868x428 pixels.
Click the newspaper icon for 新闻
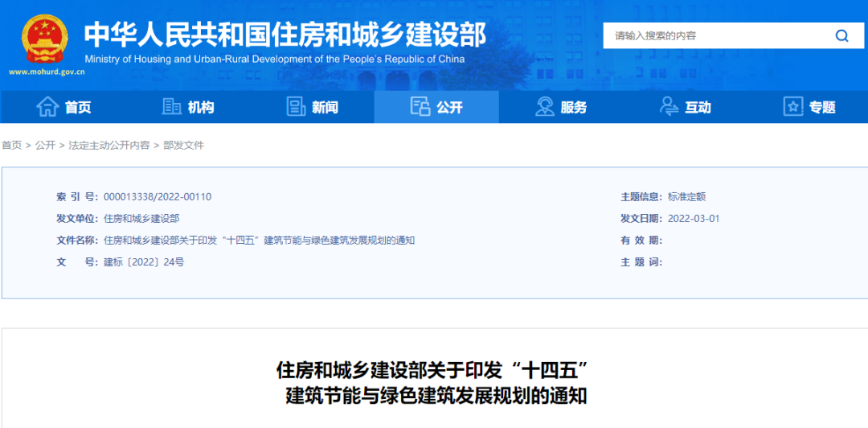click(x=297, y=106)
